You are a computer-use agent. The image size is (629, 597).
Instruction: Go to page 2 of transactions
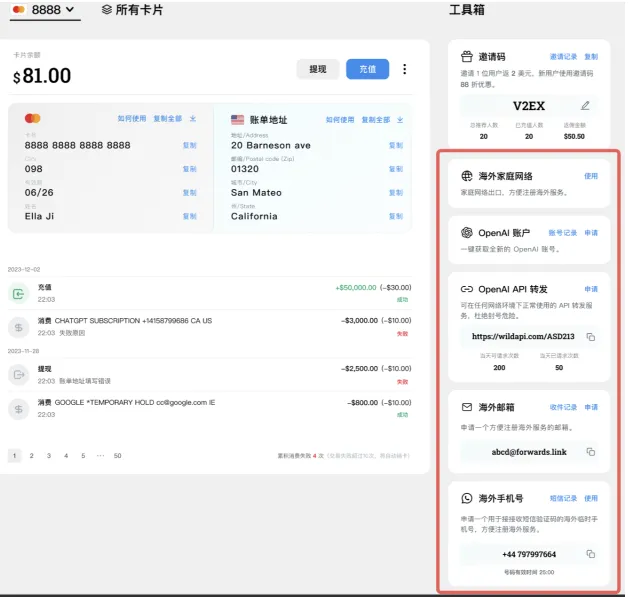pyautogui.click(x=31, y=455)
